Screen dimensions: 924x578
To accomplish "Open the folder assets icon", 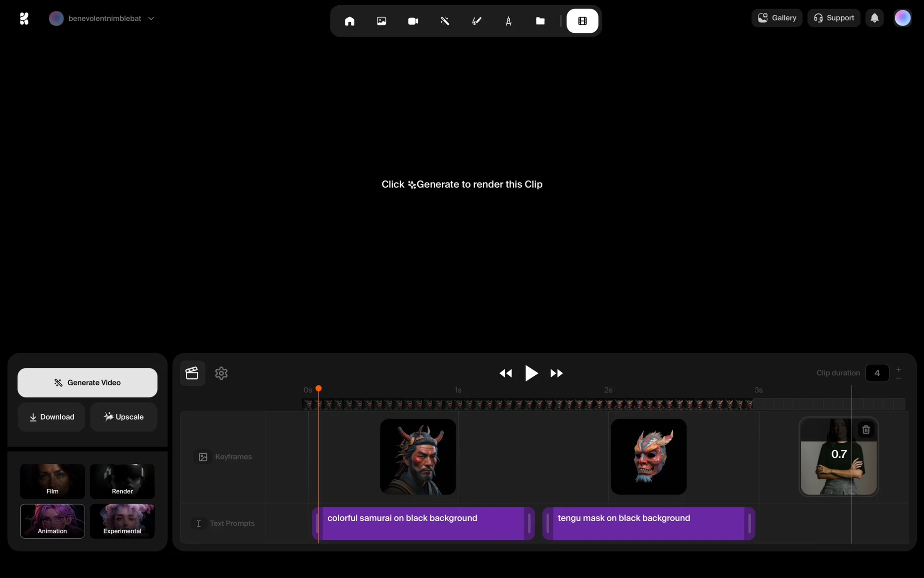I will point(540,21).
